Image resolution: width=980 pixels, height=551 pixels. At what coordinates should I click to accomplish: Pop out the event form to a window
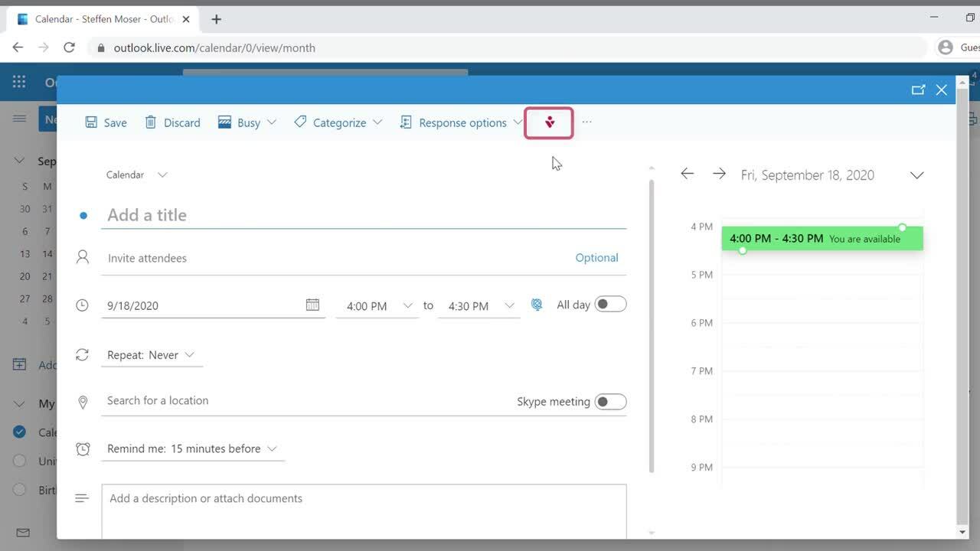pyautogui.click(x=918, y=90)
